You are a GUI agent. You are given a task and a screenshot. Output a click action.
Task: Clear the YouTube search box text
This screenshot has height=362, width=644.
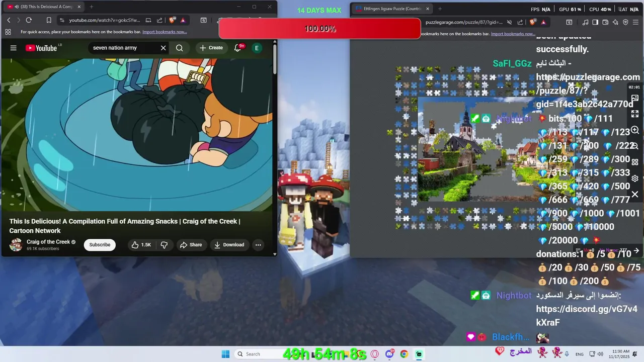click(163, 48)
